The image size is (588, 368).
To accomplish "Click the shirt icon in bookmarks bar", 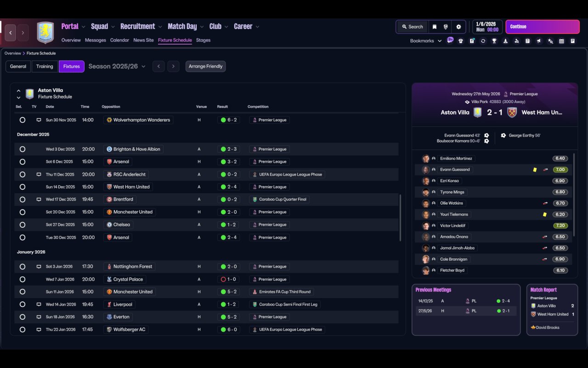I will coord(461,41).
